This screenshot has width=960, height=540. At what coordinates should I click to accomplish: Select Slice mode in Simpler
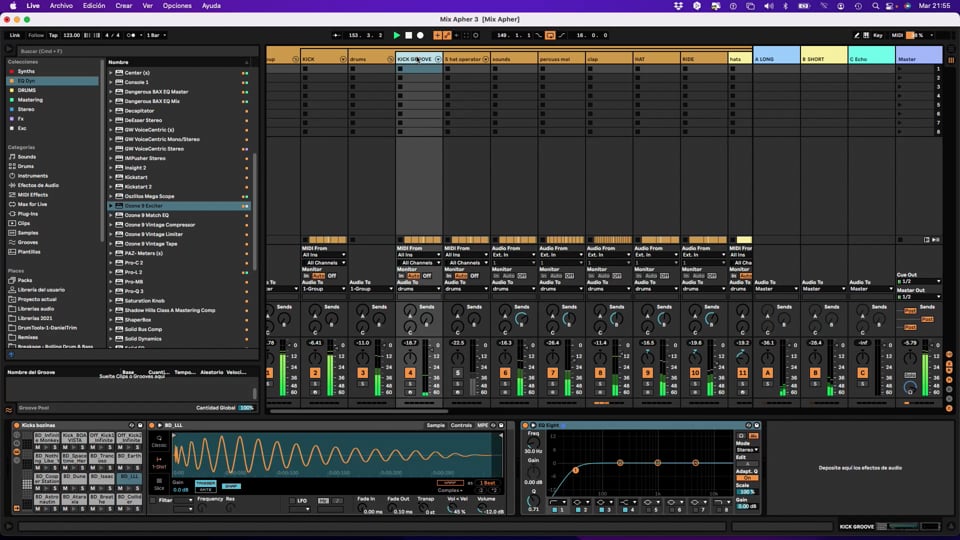click(x=159, y=484)
